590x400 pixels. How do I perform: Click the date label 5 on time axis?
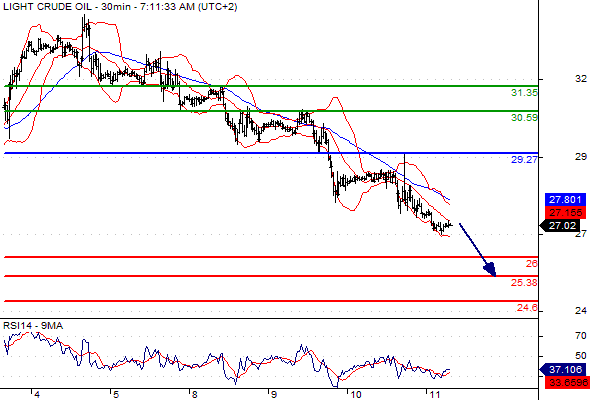point(116,395)
